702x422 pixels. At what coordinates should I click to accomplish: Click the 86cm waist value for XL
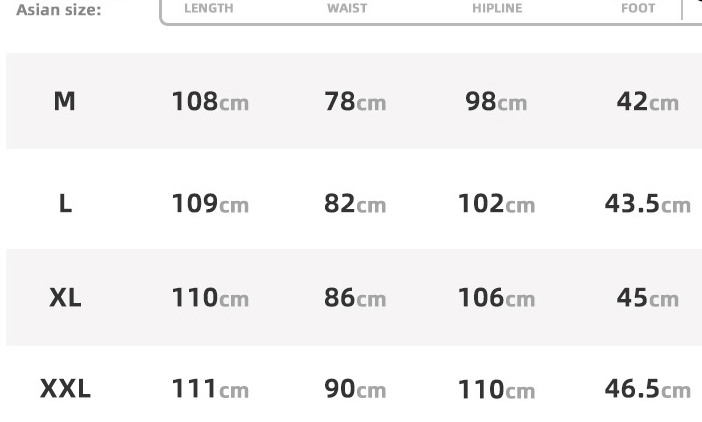click(355, 298)
